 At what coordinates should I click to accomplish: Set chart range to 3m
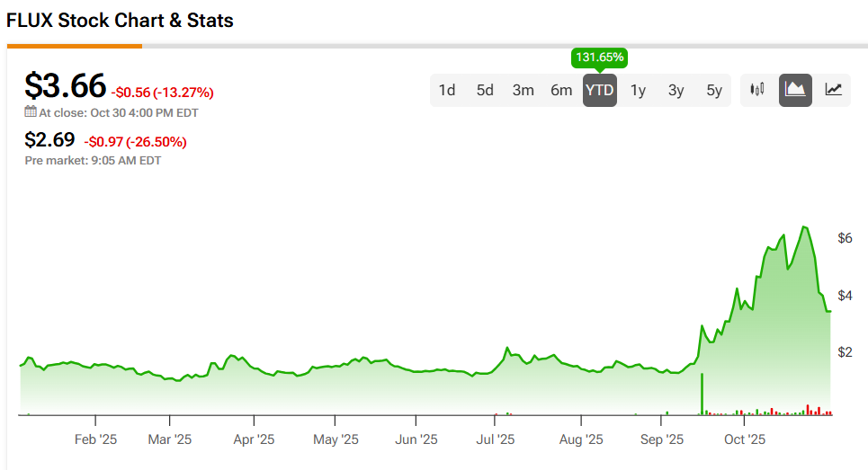523,90
